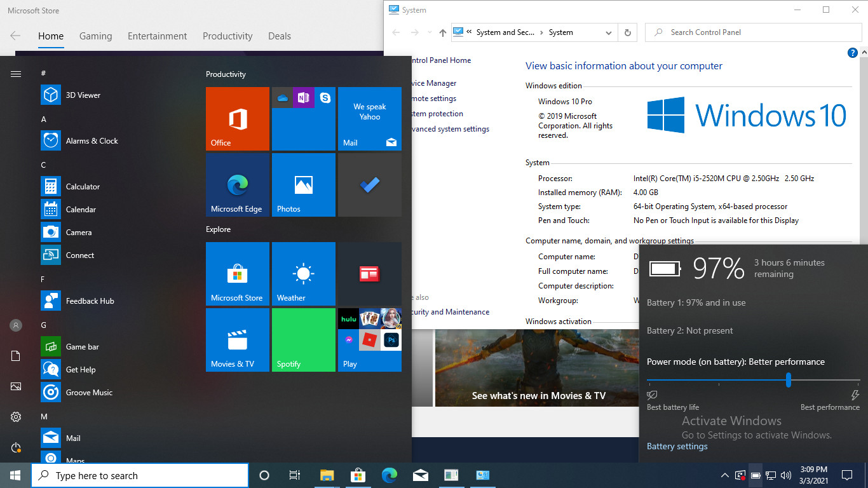Switch to the Entertainment tab in Microsoft Store
The image size is (868, 488).
pyautogui.click(x=157, y=36)
